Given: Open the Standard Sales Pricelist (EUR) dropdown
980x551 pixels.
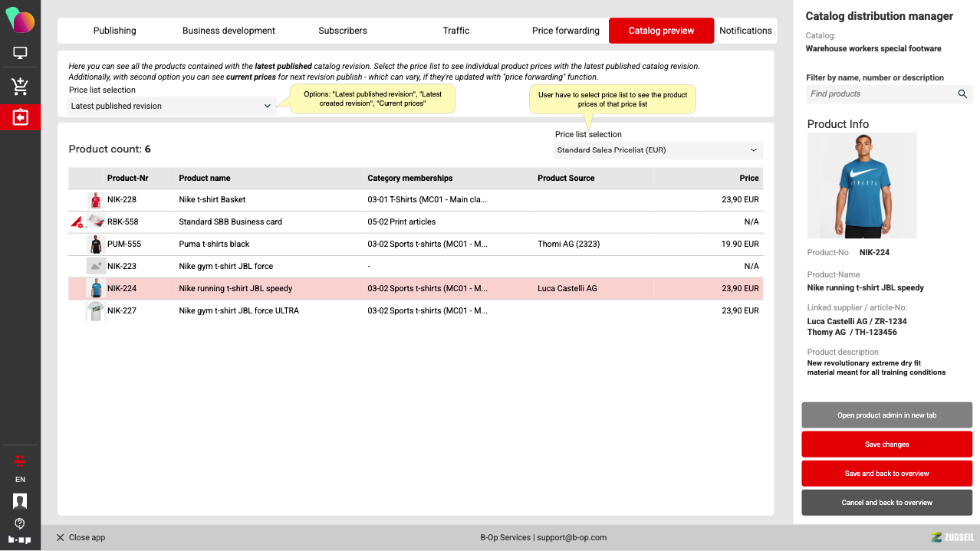Looking at the screenshot, I should click(x=657, y=150).
